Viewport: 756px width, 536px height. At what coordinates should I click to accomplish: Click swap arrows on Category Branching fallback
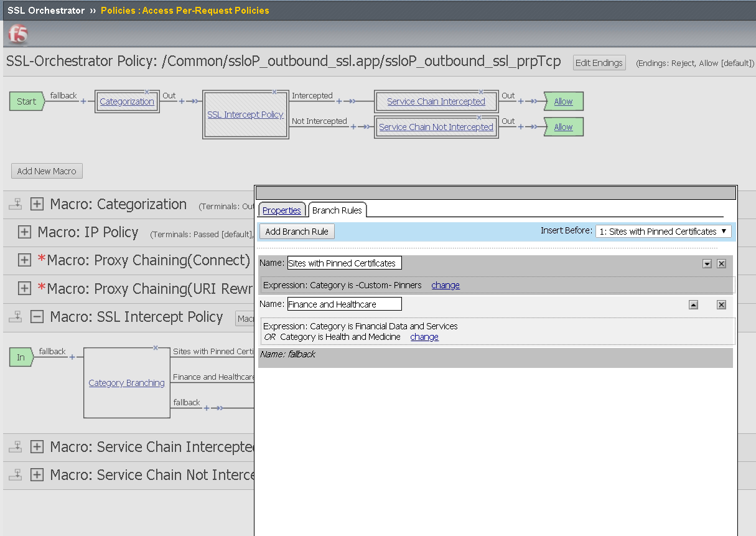[x=219, y=408]
